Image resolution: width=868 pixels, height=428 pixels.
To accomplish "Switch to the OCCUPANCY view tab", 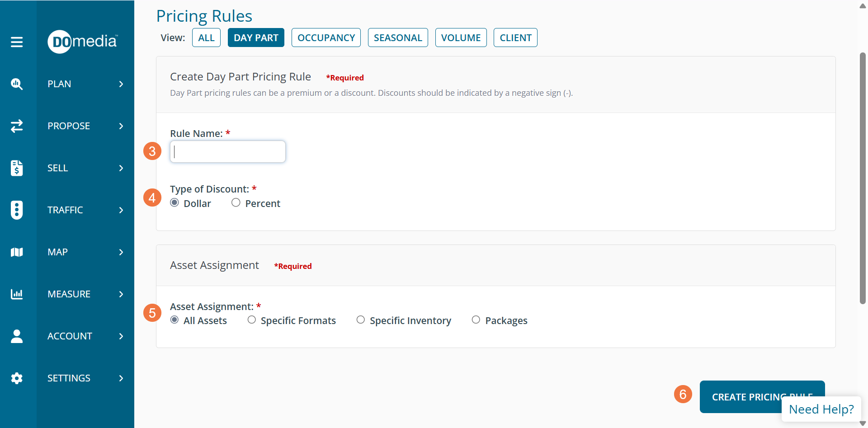I will pyautogui.click(x=326, y=38).
